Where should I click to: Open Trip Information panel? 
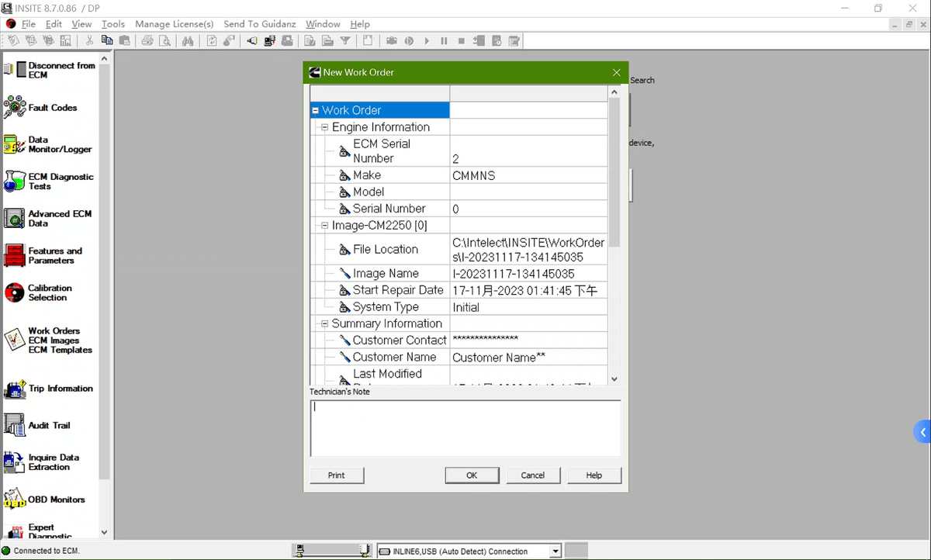click(x=60, y=389)
